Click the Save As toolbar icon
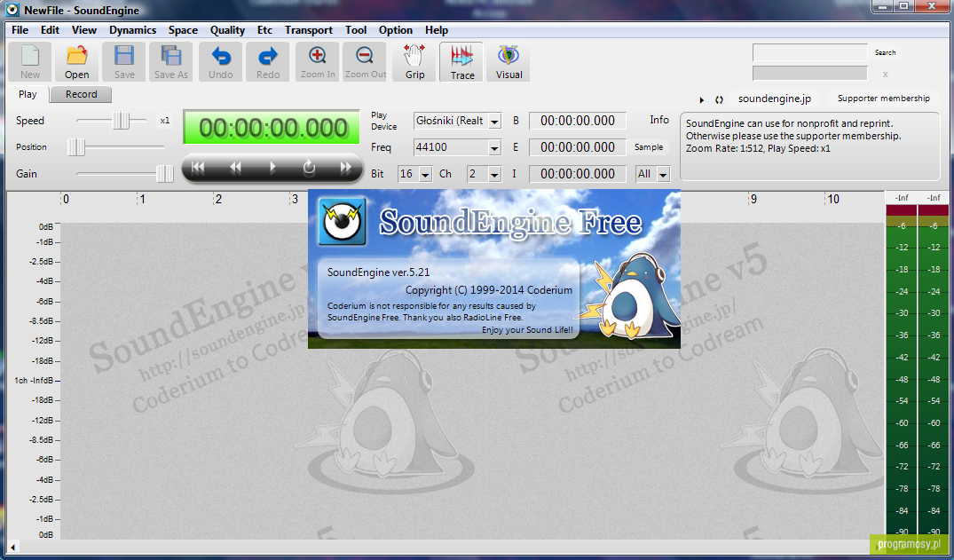The image size is (954, 560). click(171, 62)
